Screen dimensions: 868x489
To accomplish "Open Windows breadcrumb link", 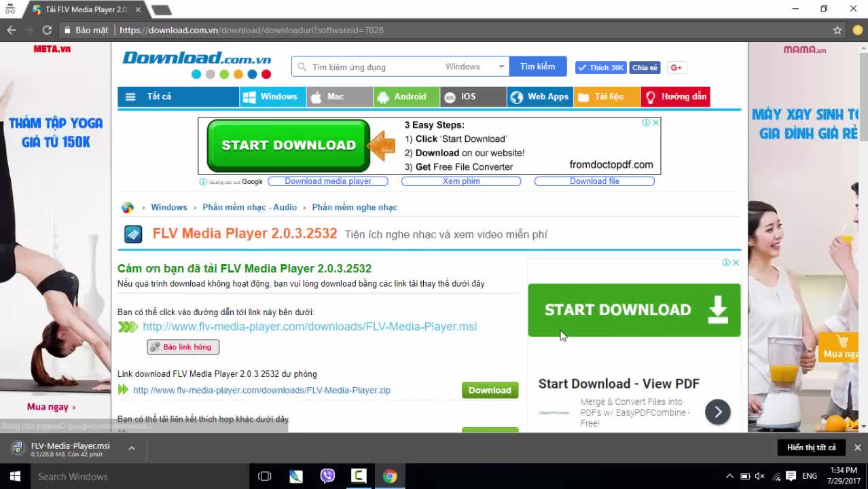I will pyautogui.click(x=168, y=207).
